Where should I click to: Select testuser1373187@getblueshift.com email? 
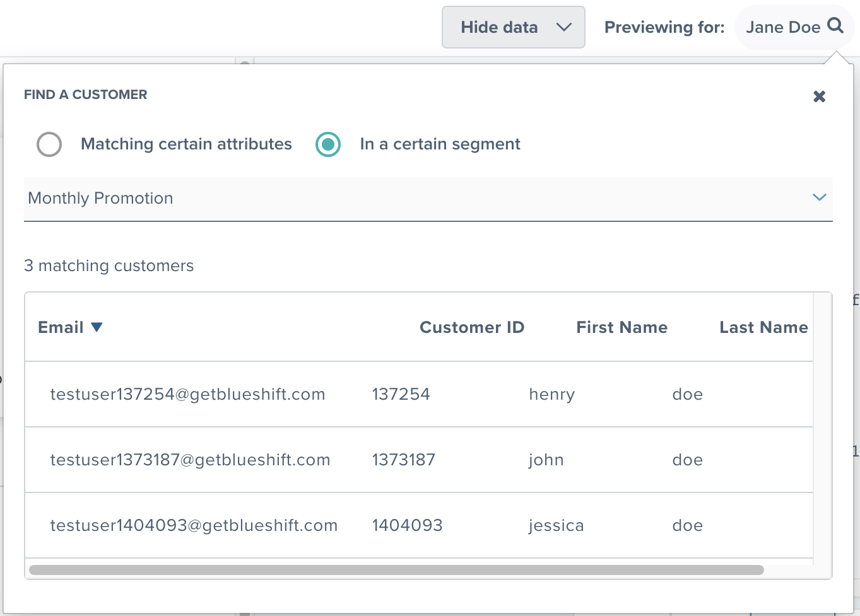pos(190,460)
